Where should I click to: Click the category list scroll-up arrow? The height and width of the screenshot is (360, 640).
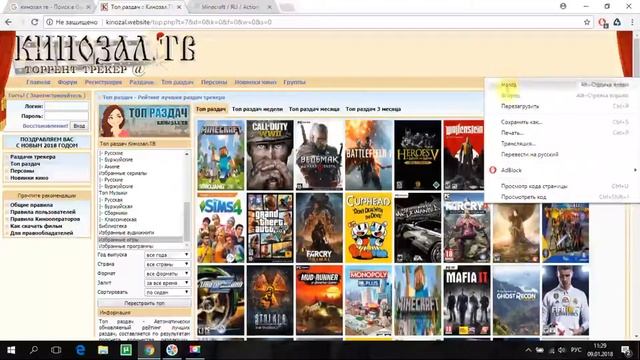coord(187,154)
